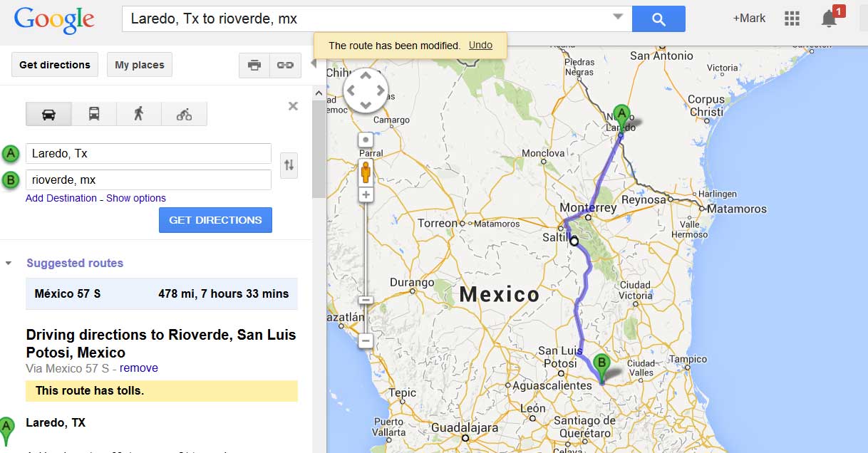Image resolution: width=868 pixels, height=453 pixels.
Task: Open the My places tab
Action: [x=140, y=65]
